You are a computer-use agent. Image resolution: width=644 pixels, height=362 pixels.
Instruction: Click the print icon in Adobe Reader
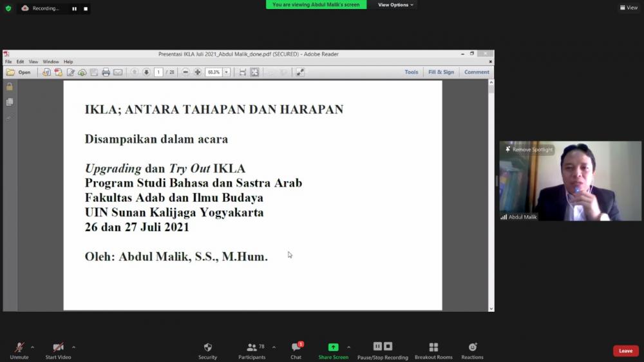(x=106, y=72)
